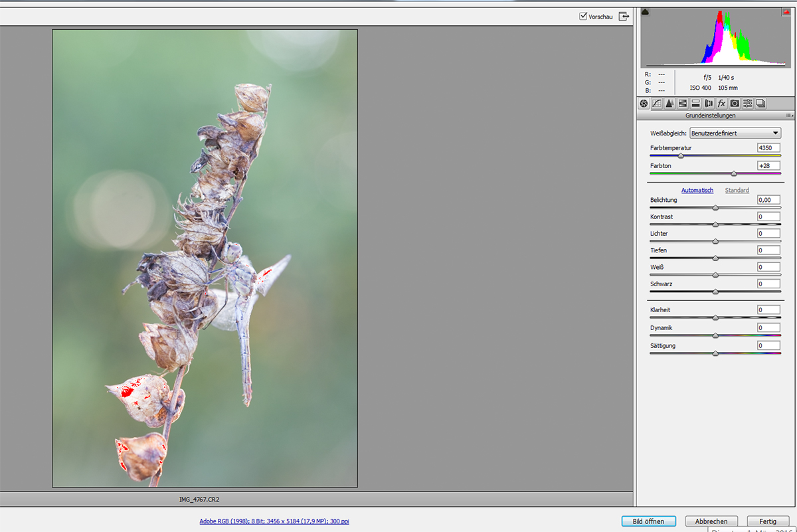The height and width of the screenshot is (532, 797).
Task: Open the Detail sharpening panel tab
Action: click(669, 104)
